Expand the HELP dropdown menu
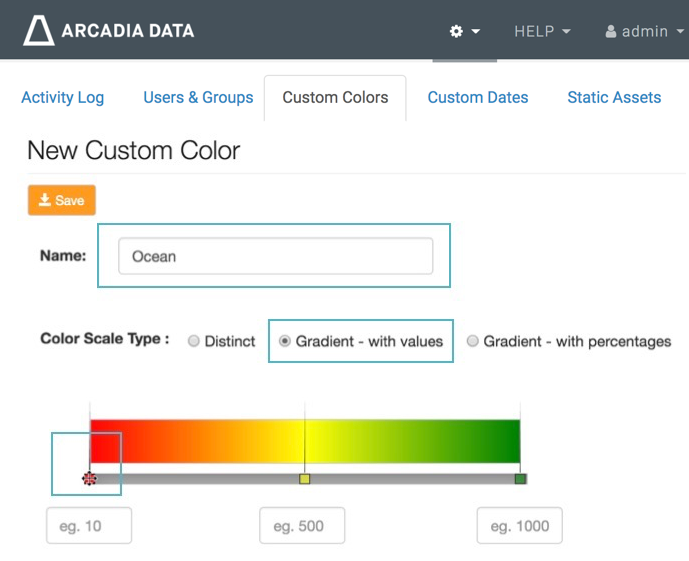The height and width of the screenshot is (561, 689). [x=542, y=31]
